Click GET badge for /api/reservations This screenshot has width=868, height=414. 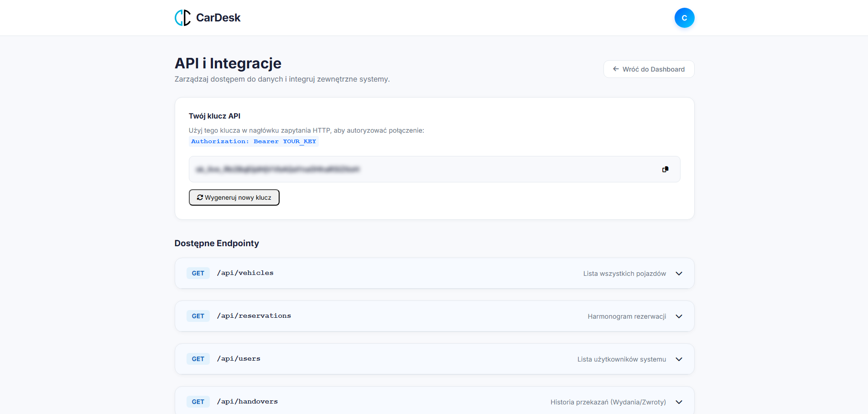pyautogui.click(x=198, y=316)
